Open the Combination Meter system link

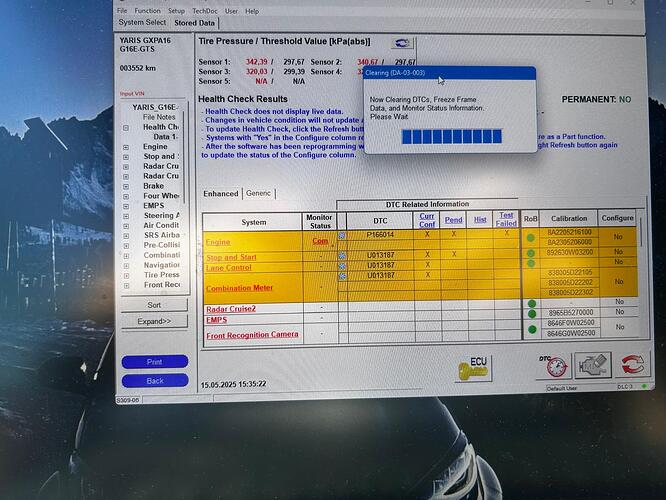pyautogui.click(x=241, y=288)
